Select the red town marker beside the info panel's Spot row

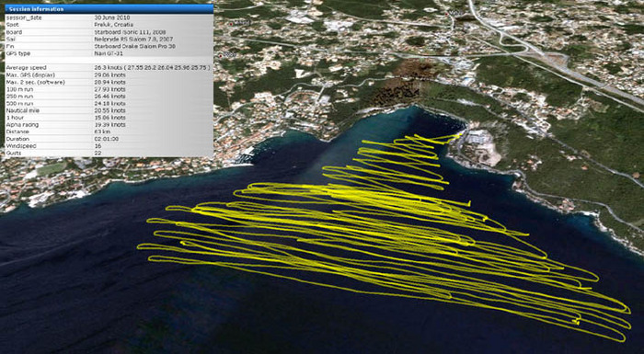(x=231, y=24)
